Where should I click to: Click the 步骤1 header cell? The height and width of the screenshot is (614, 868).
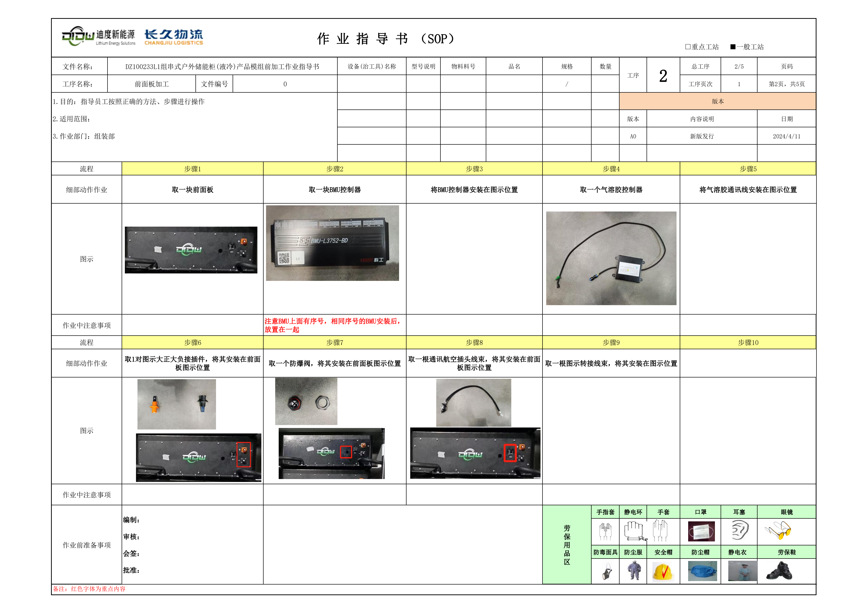pyautogui.click(x=192, y=169)
